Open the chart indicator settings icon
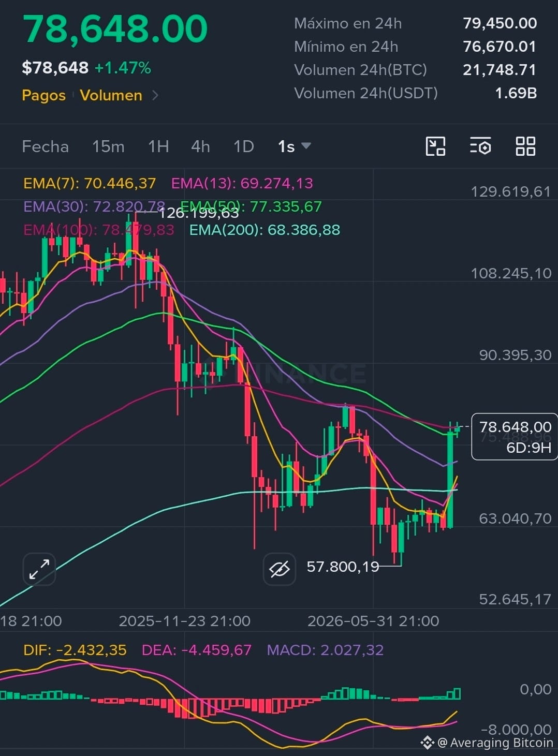Screen dimensions: 558x756 point(480,146)
